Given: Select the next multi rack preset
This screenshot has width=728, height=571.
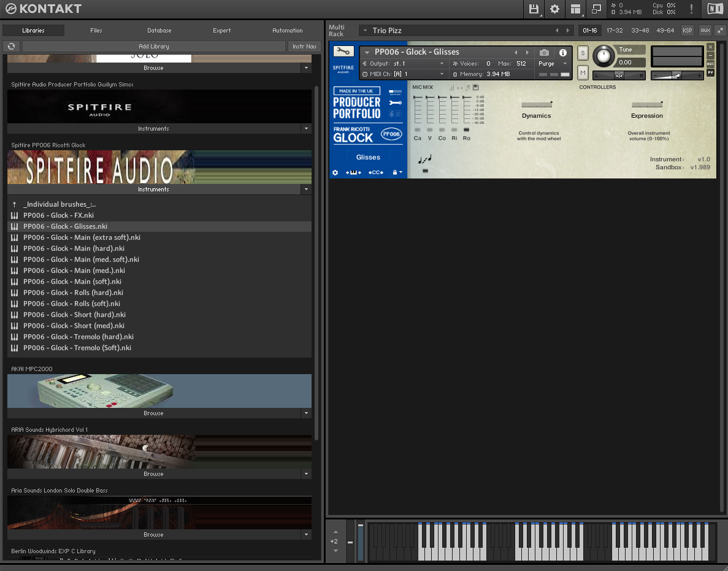Looking at the screenshot, I should 567,31.
